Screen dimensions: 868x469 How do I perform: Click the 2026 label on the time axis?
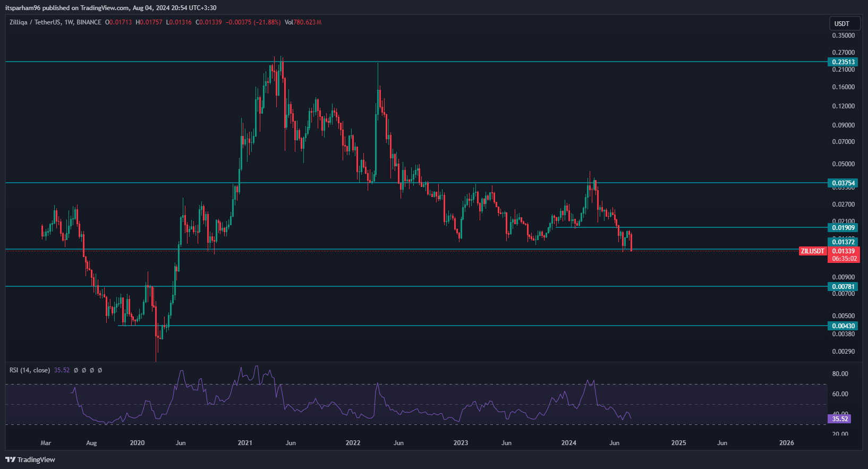tap(786, 443)
